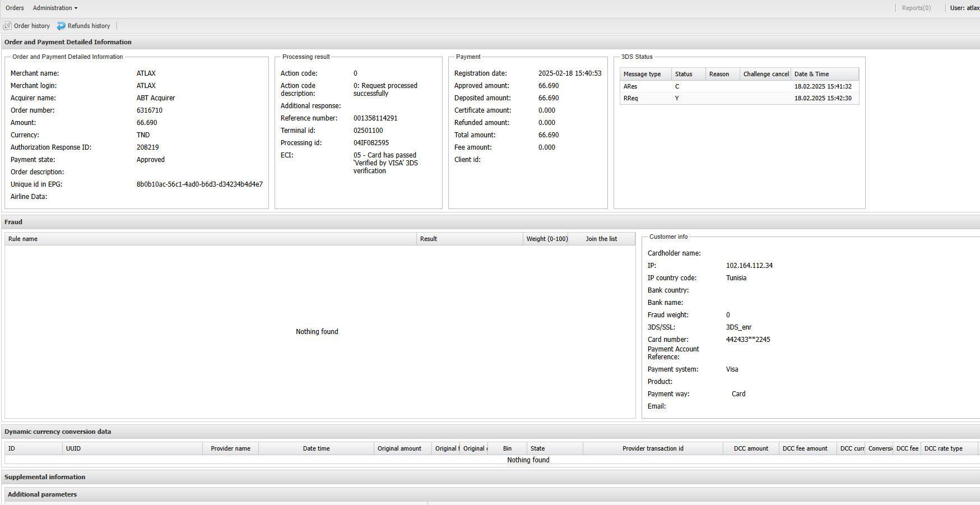This screenshot has height=505, width=980.
Task: Open the Orders menu
Action: point(15,8)
